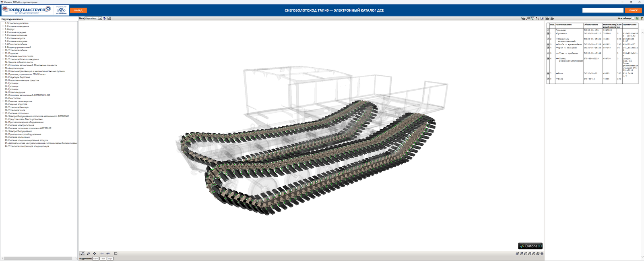The height and width of the screenshot is (261, 644).
Task: Open '42. Установка компрессора кондиционера' item
Action: (27, 146)
